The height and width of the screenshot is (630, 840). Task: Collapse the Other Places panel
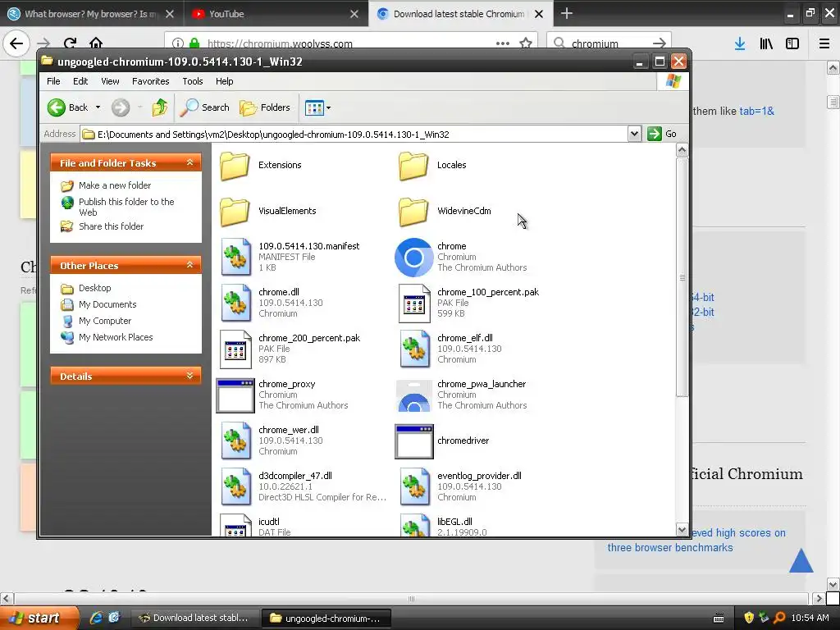[x=189, y=265]
